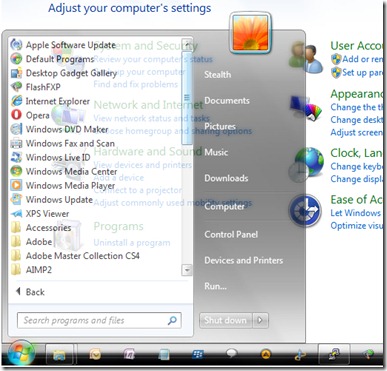Image resolution: width=387 pixels, height=371 pixels.
Task: Open Windows Media Player icon
Action: (16, 185)
